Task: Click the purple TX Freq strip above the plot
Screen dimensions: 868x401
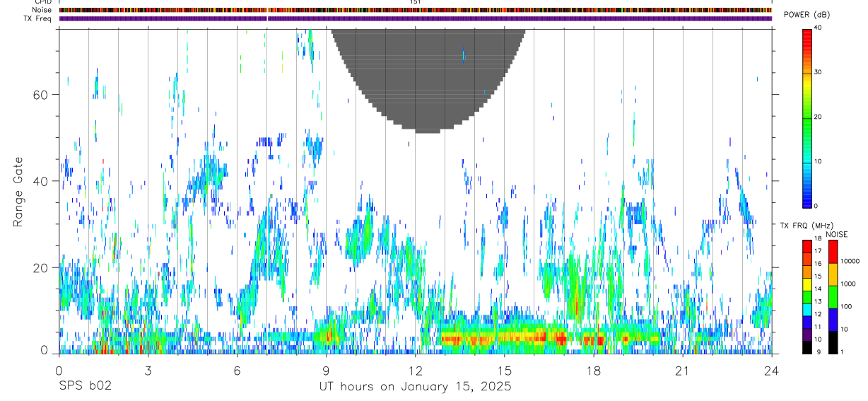Action: (415, 18)
